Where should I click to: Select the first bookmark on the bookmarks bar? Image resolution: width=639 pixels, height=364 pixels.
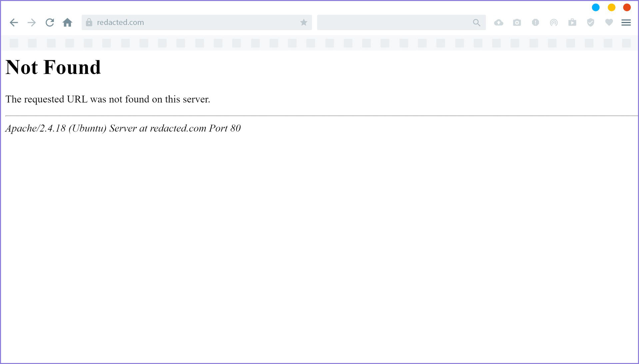[x=14, y=43]
